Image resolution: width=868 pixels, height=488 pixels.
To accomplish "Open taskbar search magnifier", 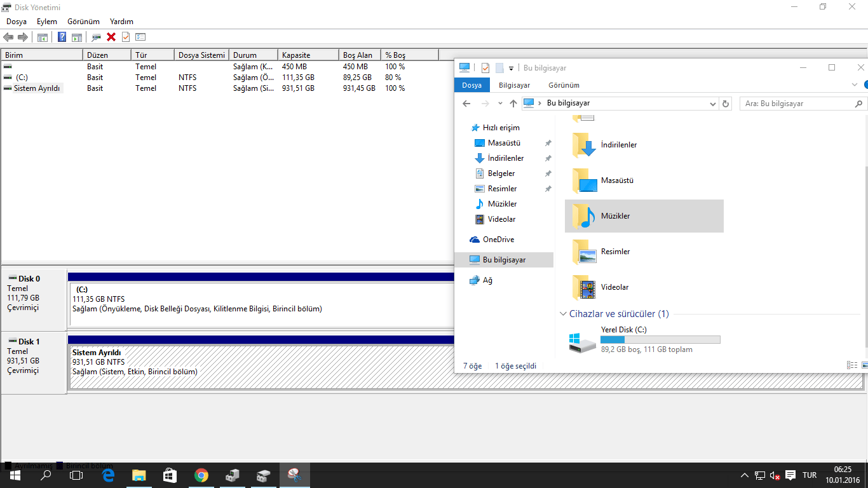I will [46, 475].
